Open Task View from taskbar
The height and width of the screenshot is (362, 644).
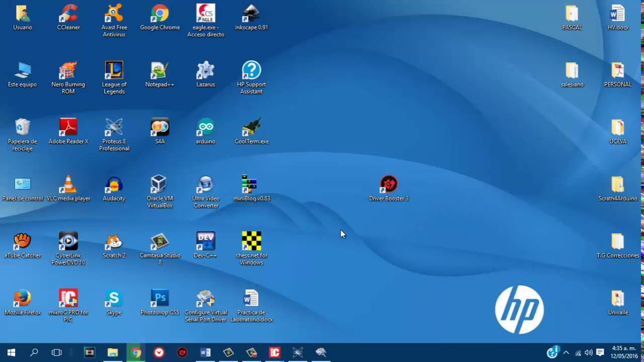57,352
